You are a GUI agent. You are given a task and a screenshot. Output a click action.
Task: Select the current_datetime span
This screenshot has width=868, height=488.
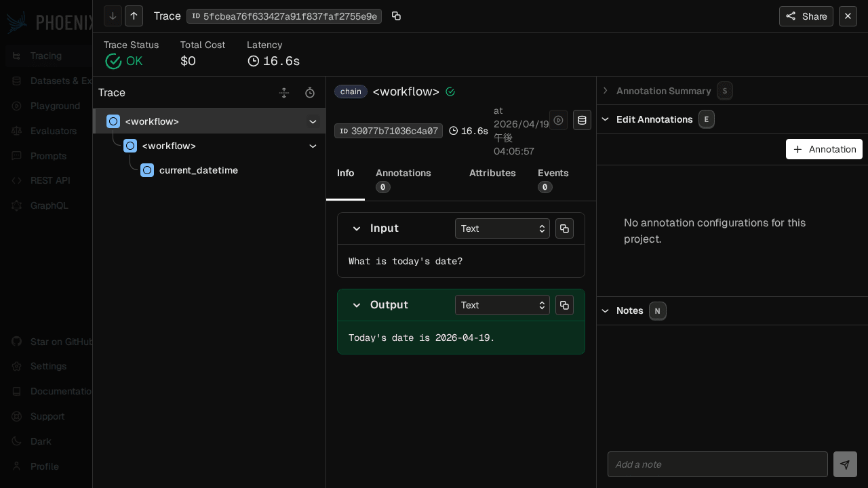pyautogui.click(x=198, y=170)
